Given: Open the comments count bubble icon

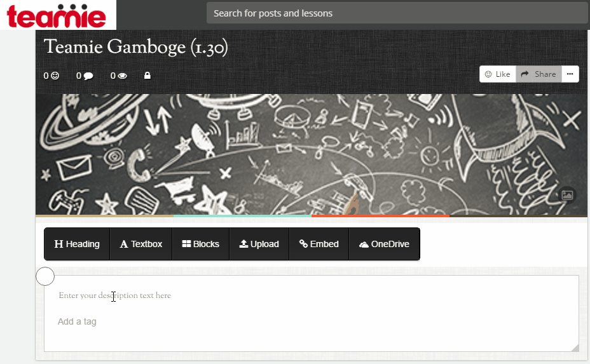Looking at the screenshot, I should 88,76.
